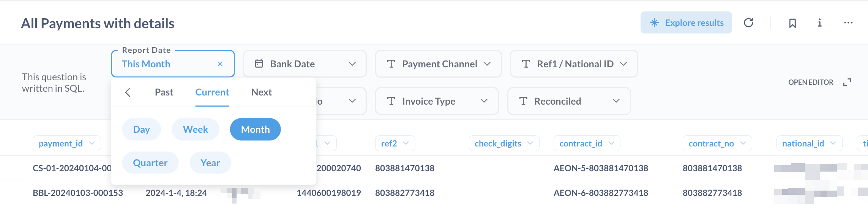Open the info details icon
Image resolution: width=868 pixels, height=210 pixels.
coord(820,23)
